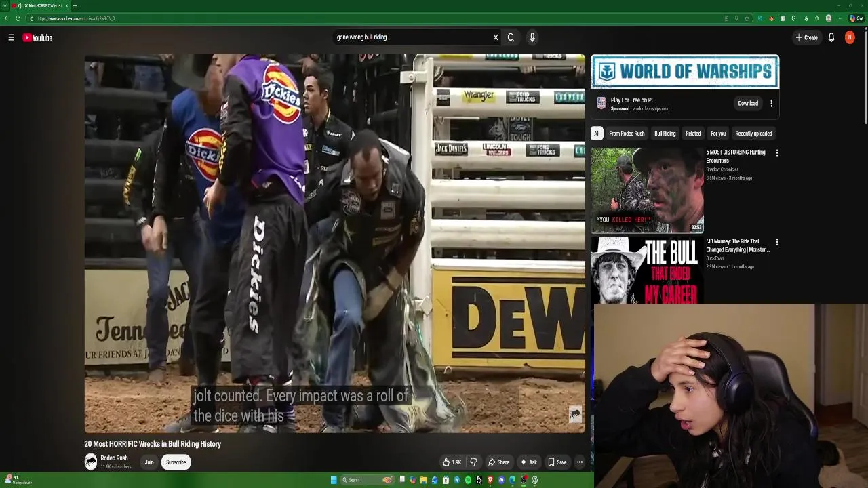Open World of Warships ad banner
The image size is (868, 488).
685,72
